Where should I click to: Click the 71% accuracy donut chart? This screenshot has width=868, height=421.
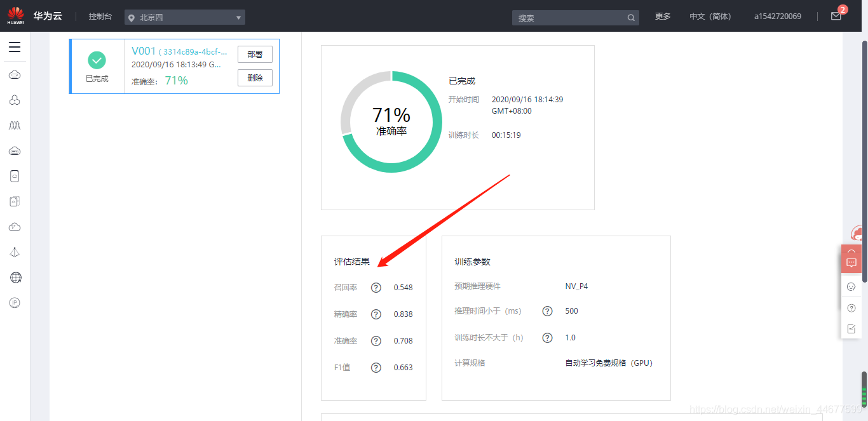(391, 121)
